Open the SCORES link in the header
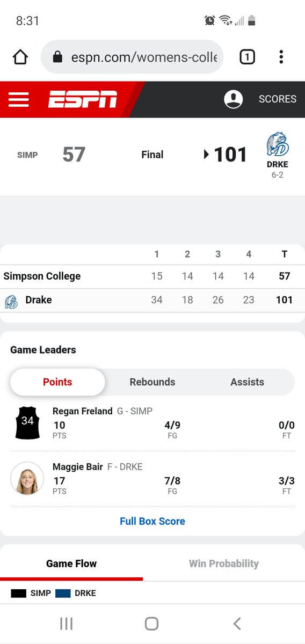 click(278, 99)
